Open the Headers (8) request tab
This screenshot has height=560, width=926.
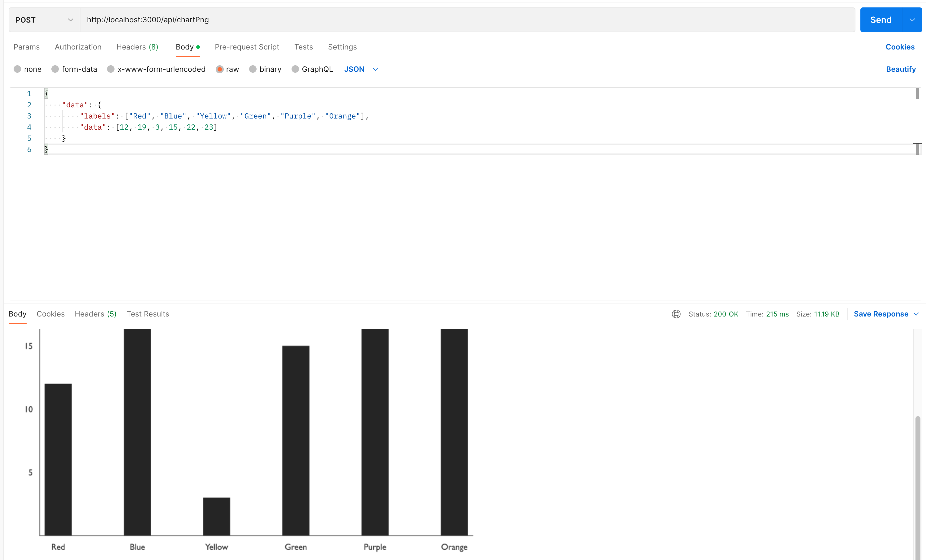point(137,47)
